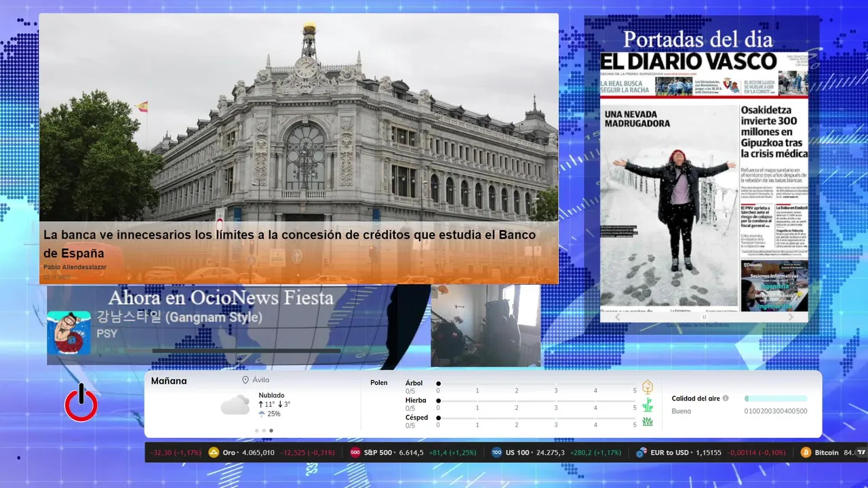Screen dimensions: 868x488
Task: Click the article date 22.11.2025
Action: (57, 277)
